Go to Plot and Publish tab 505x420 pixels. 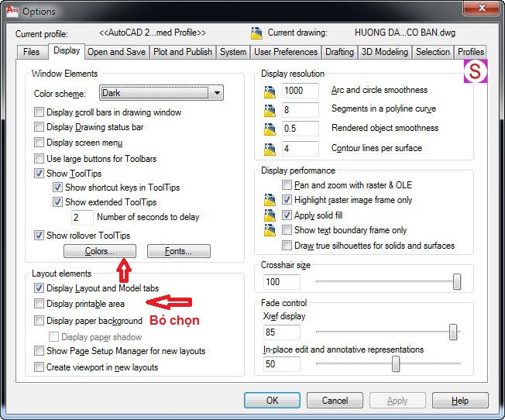coord(183,52)
